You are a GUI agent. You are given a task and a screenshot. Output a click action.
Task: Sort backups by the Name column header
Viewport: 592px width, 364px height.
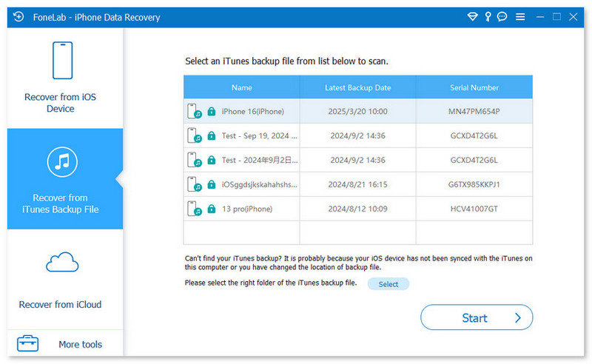click(x=241, y=87)
